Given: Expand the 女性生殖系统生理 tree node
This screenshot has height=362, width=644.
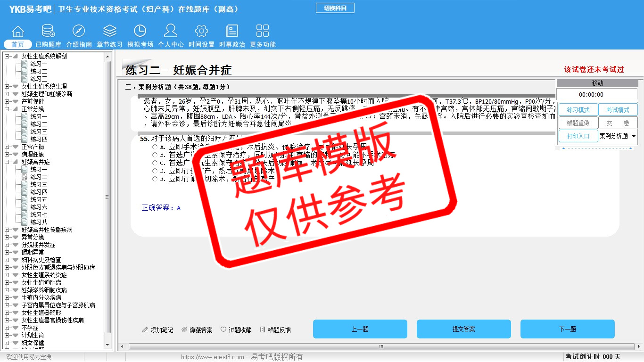Looking at the screenshot, I should [7, 87].
